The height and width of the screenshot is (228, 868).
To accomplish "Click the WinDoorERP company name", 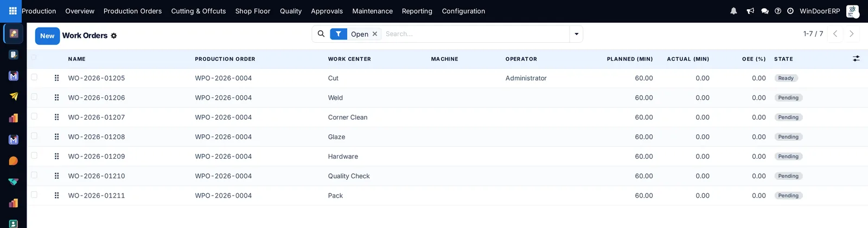I will [x=820, y=11].
